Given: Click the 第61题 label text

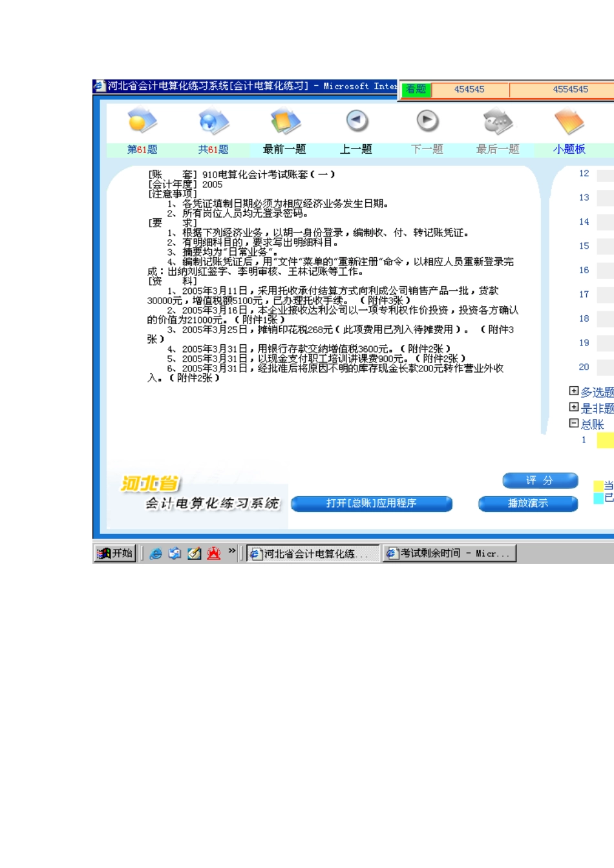Looking at the screenshot, I should 142,149.
